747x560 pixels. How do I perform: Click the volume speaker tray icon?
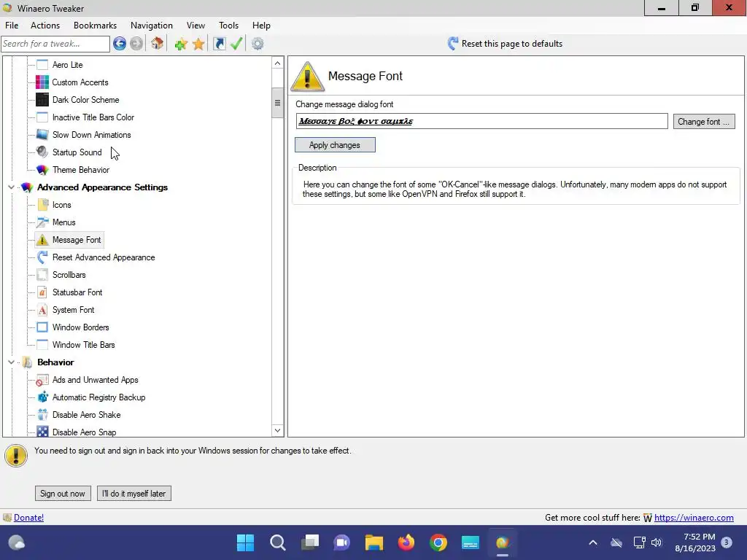coord(657,542)
